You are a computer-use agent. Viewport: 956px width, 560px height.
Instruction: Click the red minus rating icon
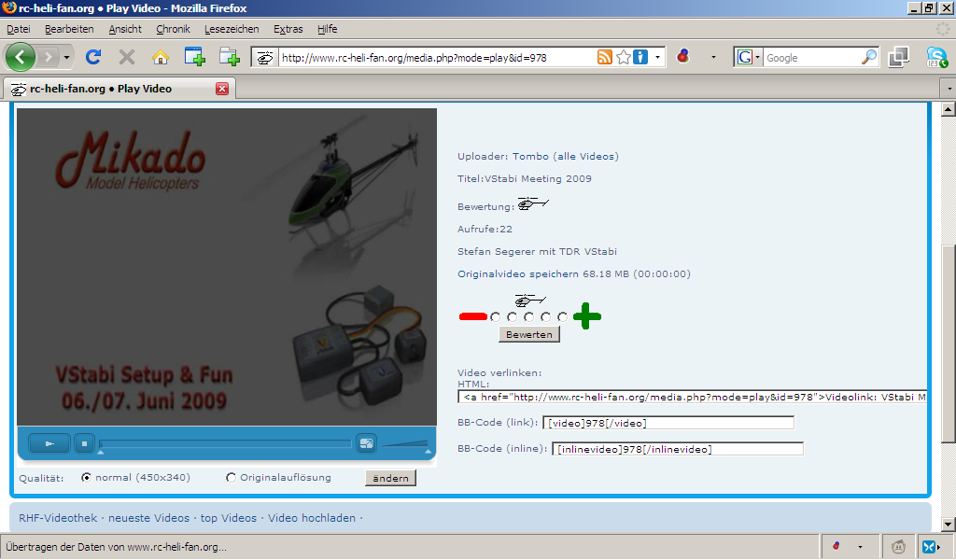point(473,316)
